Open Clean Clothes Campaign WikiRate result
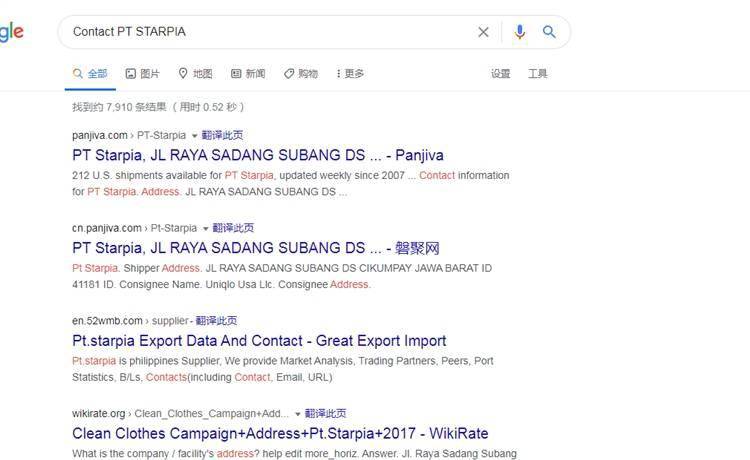The image size is (750, 460). pyautogui.click(x=280, y=433)
